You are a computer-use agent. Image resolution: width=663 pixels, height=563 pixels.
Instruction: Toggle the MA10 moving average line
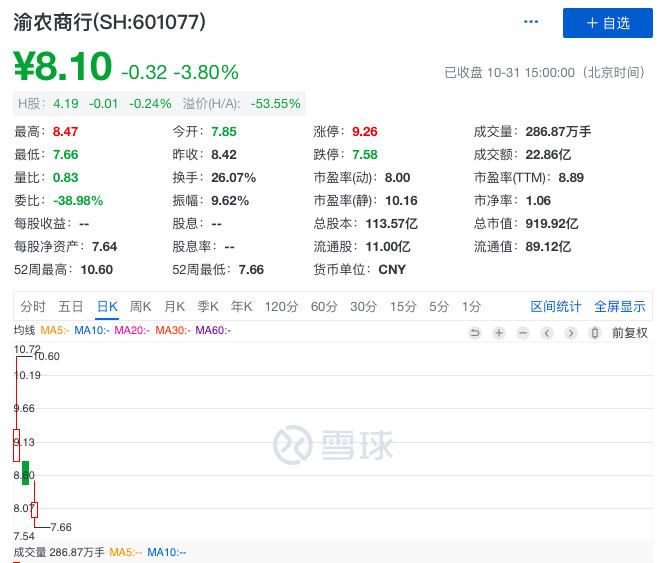91,331
